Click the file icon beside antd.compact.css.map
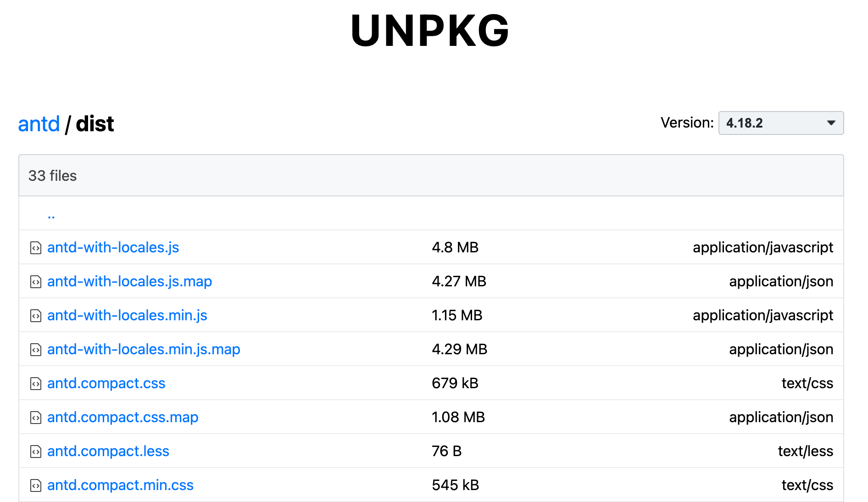This screenshot has width=868, height=502. [x=36, y=418]
